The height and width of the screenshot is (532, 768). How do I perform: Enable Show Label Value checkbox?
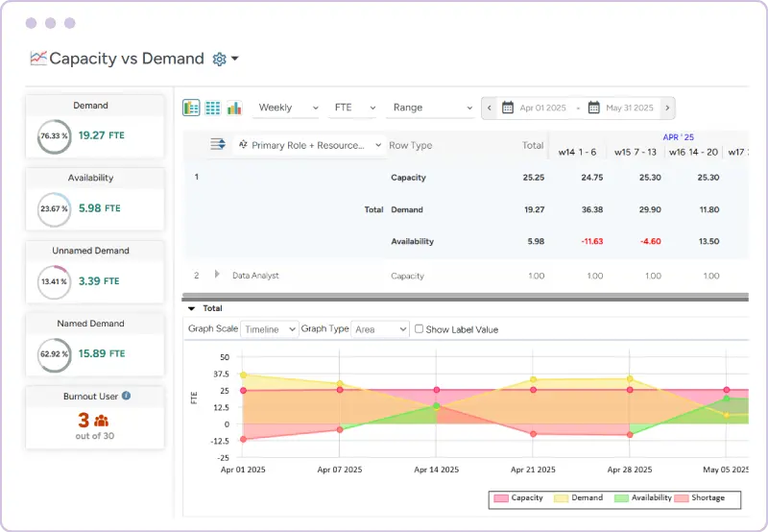pos(419,328)
